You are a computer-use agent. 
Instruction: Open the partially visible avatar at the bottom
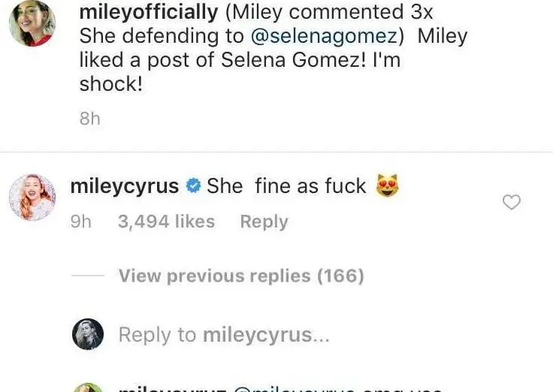(x=88, y=387)
